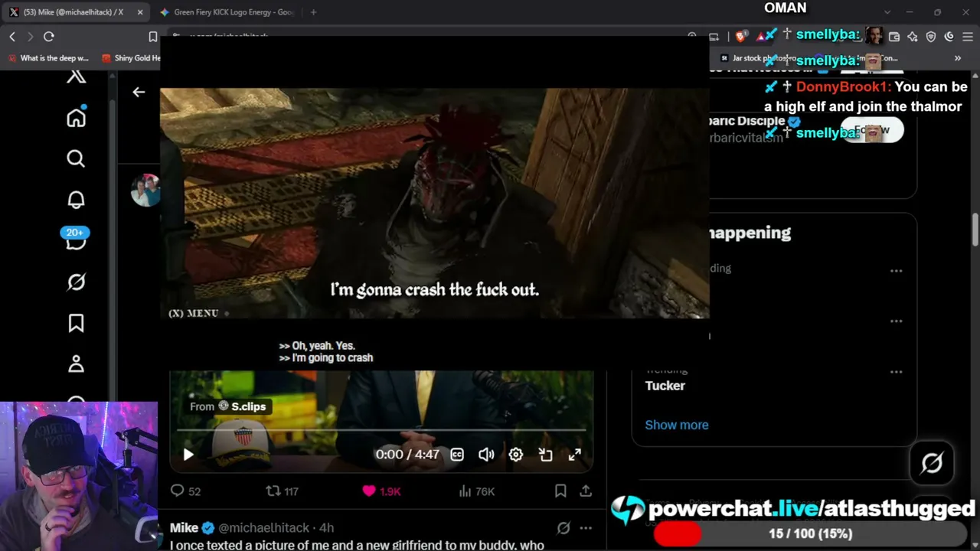Open 'What is the deep w...' bookmark
The height and width of the screenshot is (551, 980).
49,58
